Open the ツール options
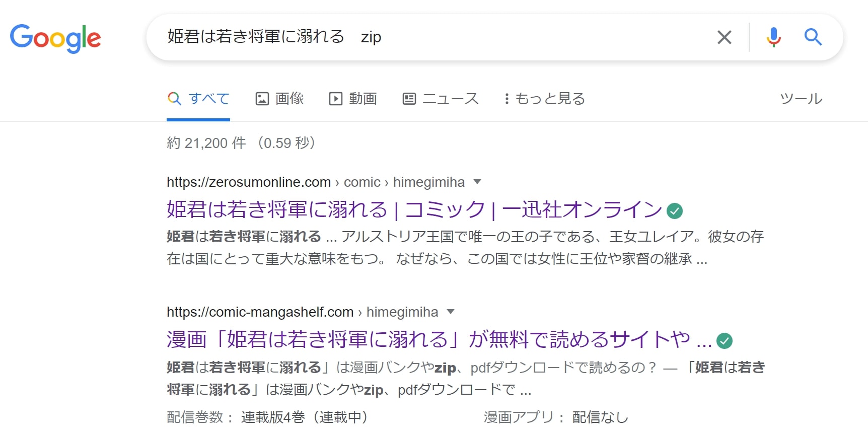 801,99
